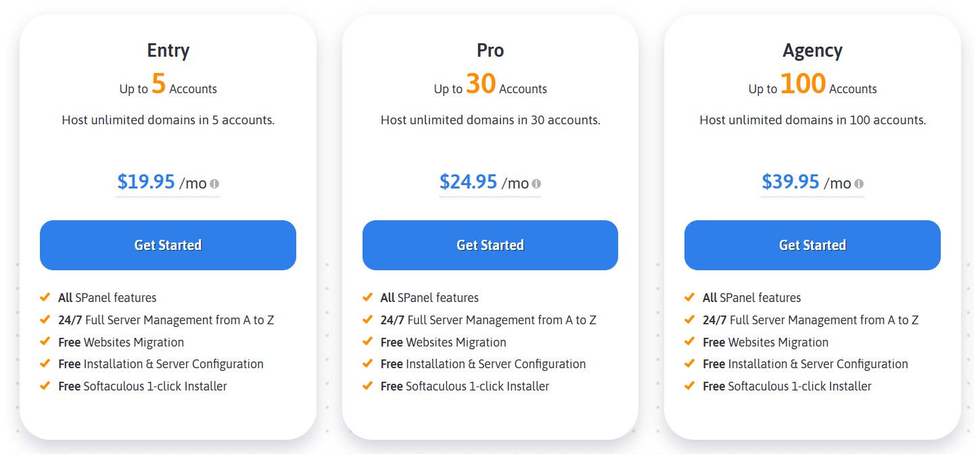Click the checkmark beside "All SPanel features" under Entry

pyautogui.click(x=46, y=297)
